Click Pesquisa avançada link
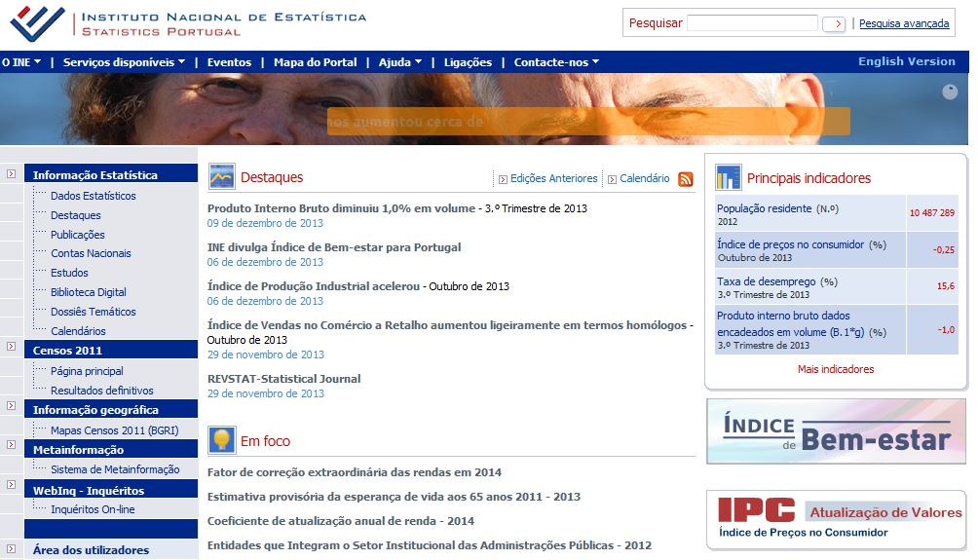This screenshot has width=978, height=560. click(x=904, y=23)
